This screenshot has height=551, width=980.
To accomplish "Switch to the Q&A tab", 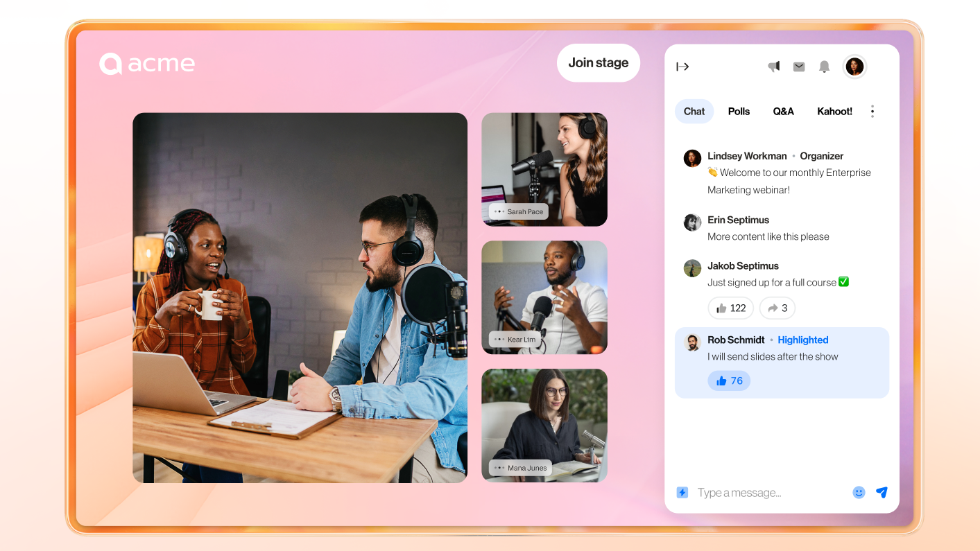I will coord(783,112).
